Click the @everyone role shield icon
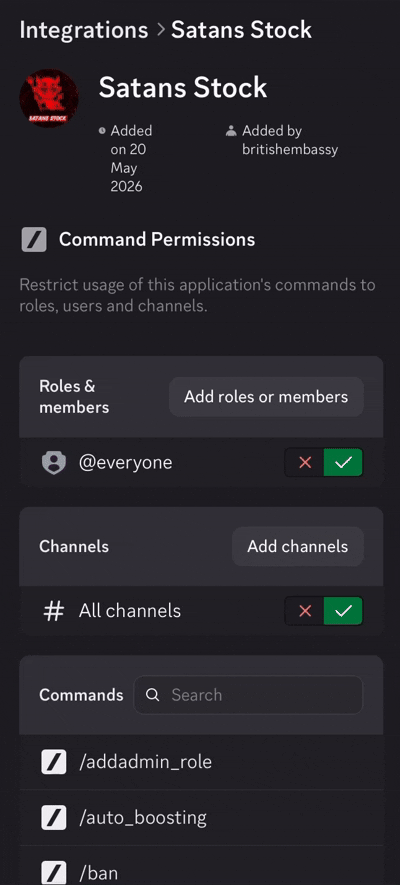The height and width of the screenshot is (885, 400). click(x=54, y=463)
